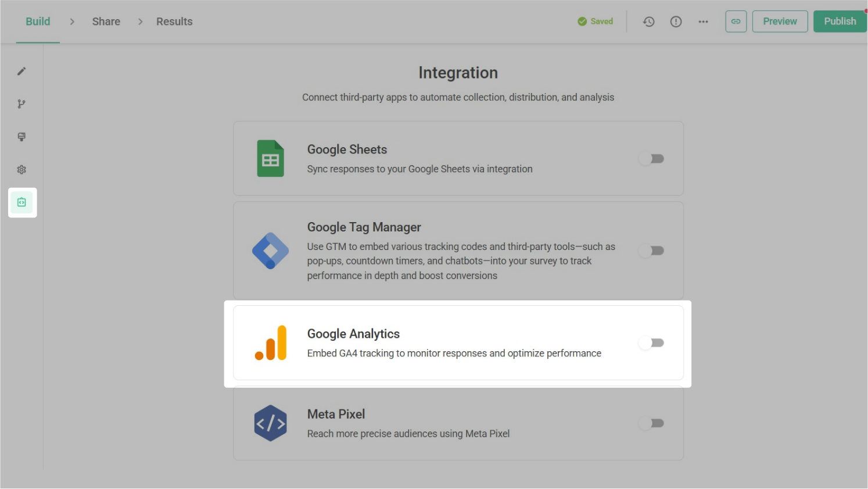Click the Integration page heading
Viewport: 868px width, 489px height.
tap(458, 73)
